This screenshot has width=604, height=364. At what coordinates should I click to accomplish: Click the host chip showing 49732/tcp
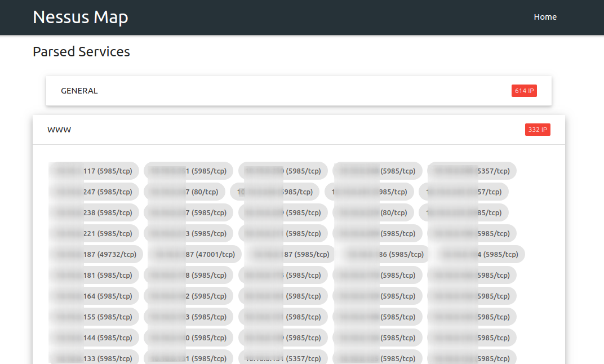(94, 254)
